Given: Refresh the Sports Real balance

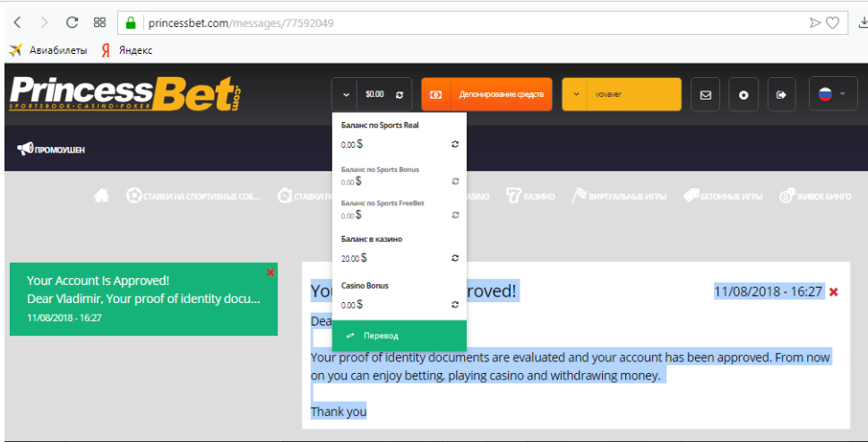Looking at the screenshot, I should (455, 144).
